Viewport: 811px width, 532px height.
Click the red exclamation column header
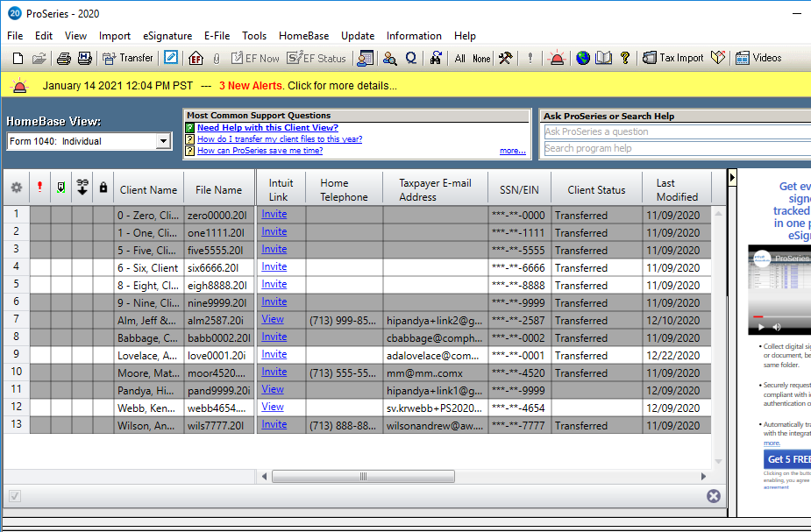(39, 187)
